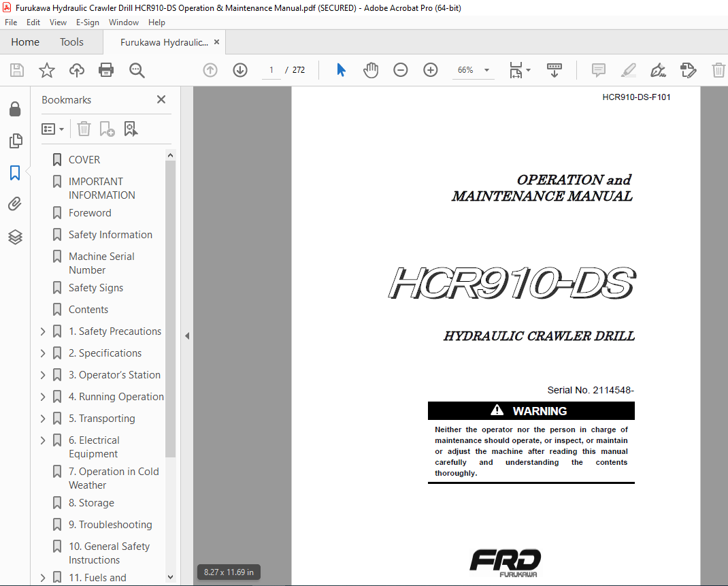Click the Zoom in plus icon

[431, 70]
